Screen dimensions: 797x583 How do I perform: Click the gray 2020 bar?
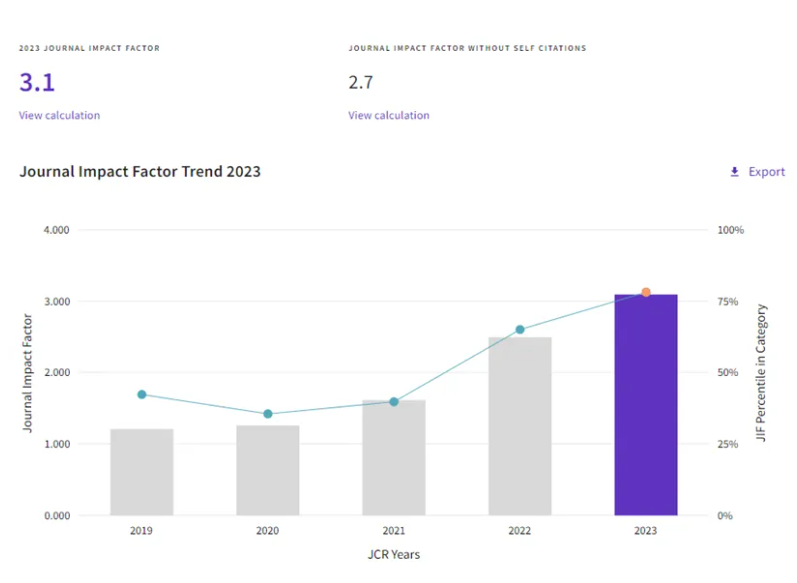(268, 470)
